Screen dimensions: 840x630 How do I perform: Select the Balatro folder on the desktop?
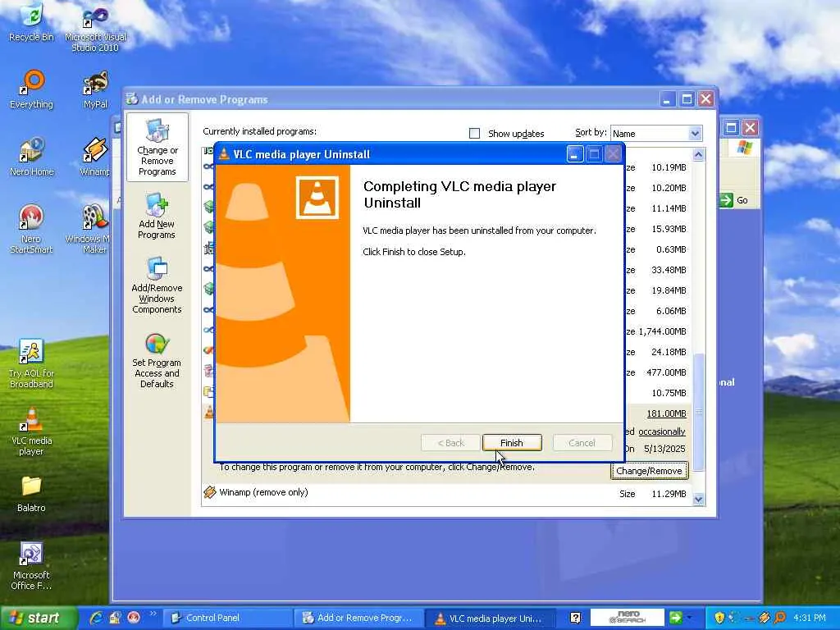pos(31,494)
